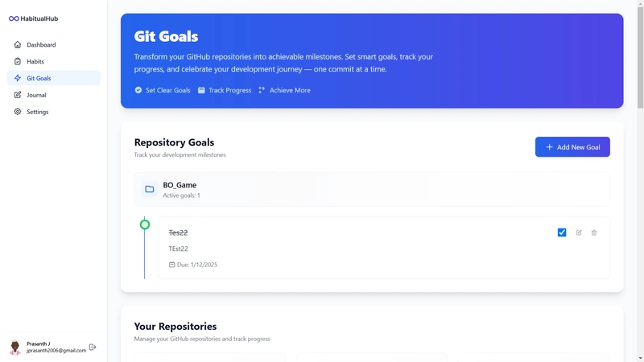Image resolution: width=644 pixels, height=362 pixels.
Task: Click the HabitualHub brand name link
Action: click(x=39, y=19)
